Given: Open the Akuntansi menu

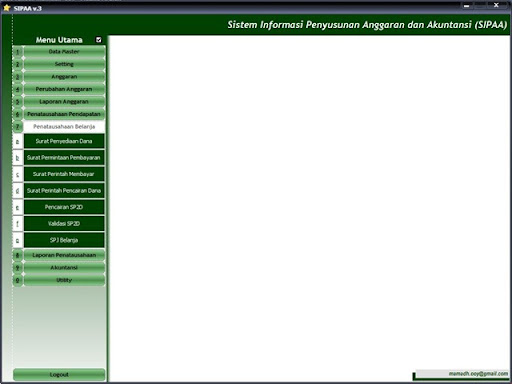Looking at the screenshot, I should pyautogui.click(x=64, y=268).
